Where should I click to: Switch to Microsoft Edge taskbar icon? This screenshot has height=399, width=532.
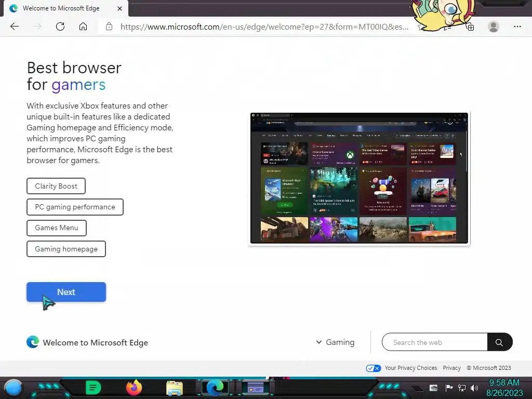click(216, 388)
